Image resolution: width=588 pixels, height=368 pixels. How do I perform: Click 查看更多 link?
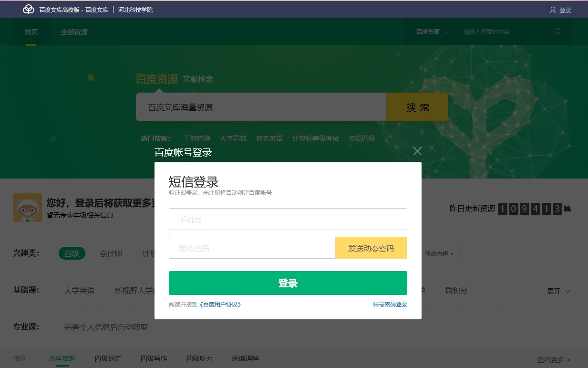point(554,359)
